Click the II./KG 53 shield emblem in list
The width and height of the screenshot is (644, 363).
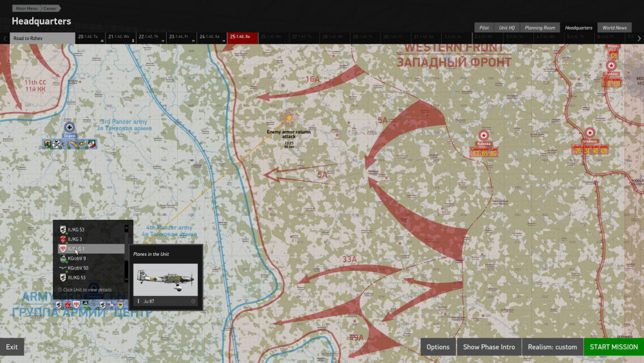click(63, 230)
